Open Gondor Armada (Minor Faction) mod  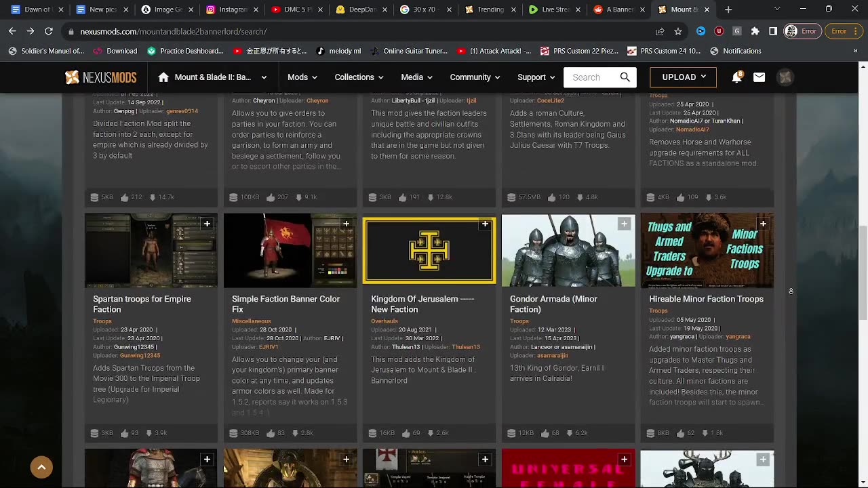553,304
